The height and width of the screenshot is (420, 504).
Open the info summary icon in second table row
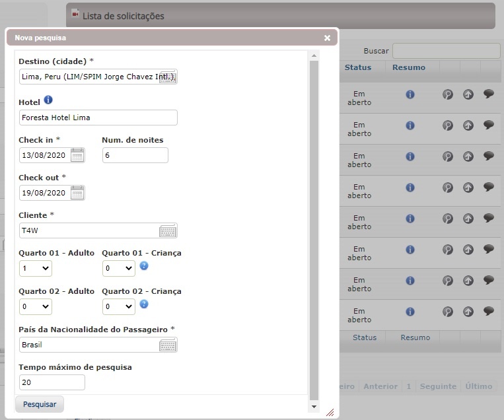click(x=410, y=125)
